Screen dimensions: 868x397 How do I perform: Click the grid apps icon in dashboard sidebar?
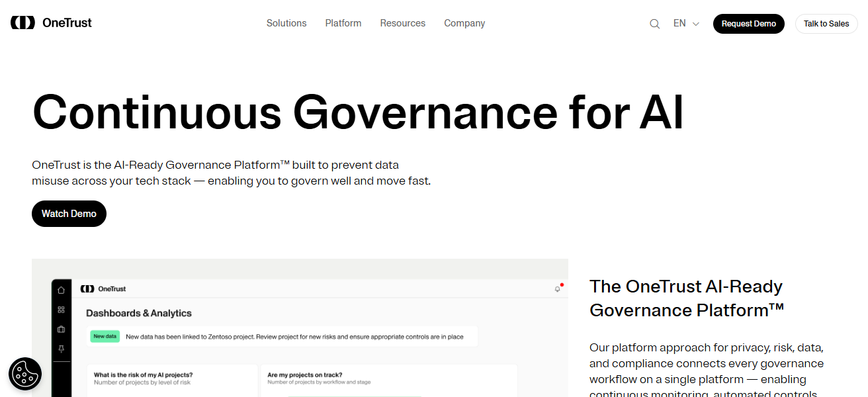[x=62, y=310]
